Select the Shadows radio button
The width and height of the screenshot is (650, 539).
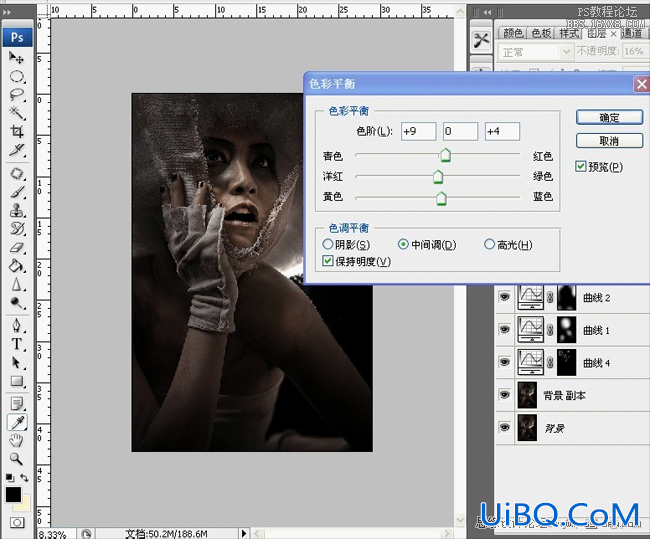click(x=327, y=244)
